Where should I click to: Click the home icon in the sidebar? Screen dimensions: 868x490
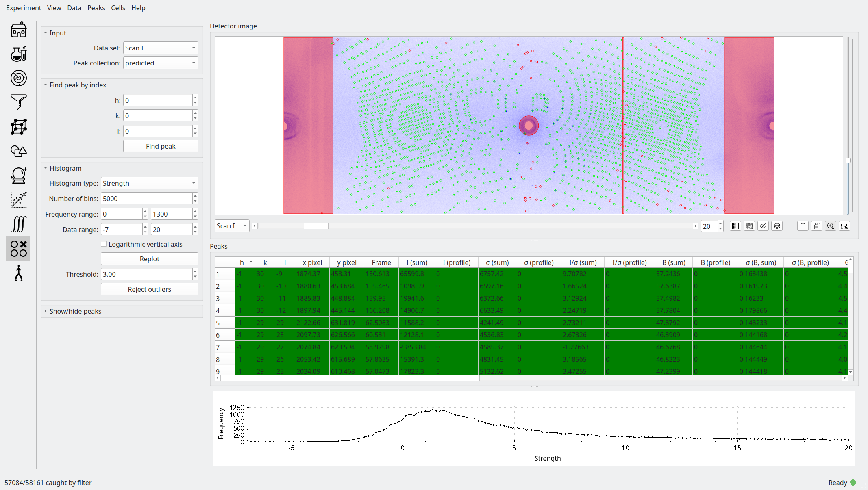pos(18,30)
